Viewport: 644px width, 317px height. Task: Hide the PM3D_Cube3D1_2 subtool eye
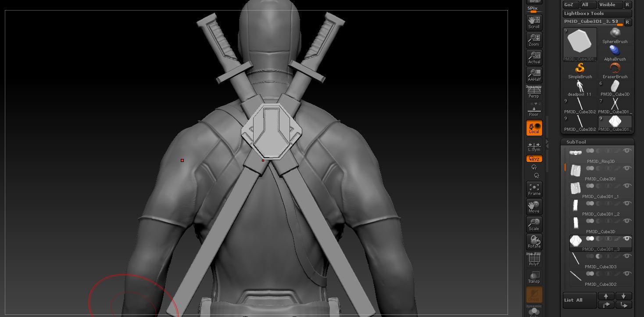(627, 203)
